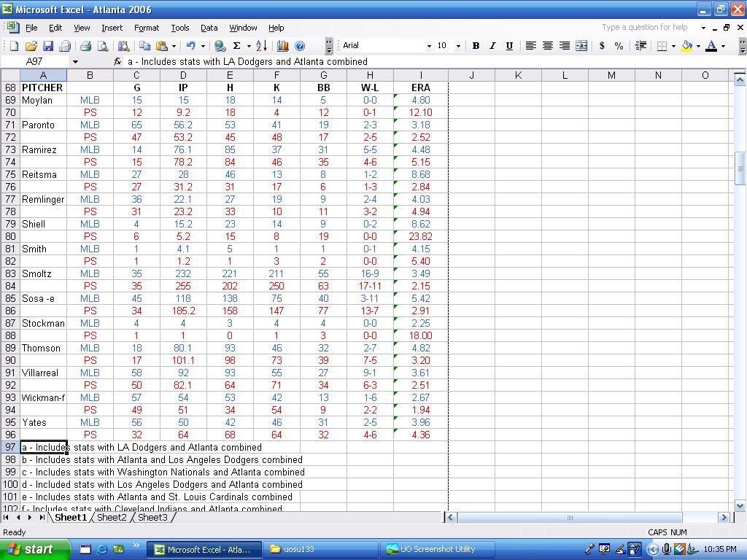Copy selection with the Copy icon

click(145, 46)
